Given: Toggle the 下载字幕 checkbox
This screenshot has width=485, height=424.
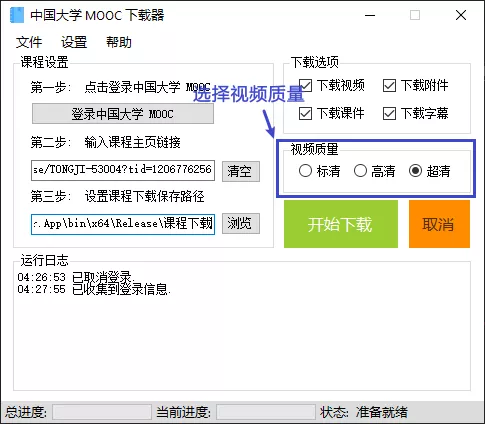Looking at the screenshot, I should [389, 114].
